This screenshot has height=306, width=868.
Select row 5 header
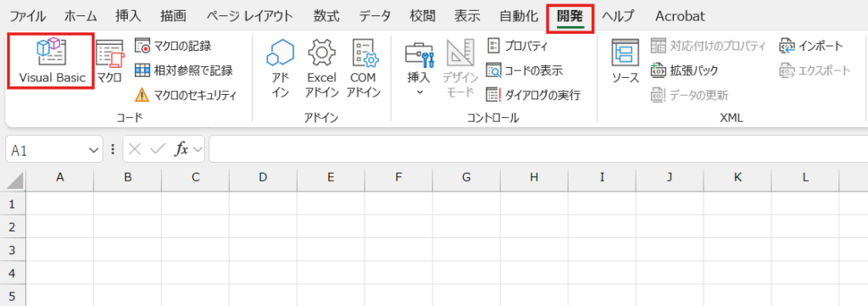point(13,295)
